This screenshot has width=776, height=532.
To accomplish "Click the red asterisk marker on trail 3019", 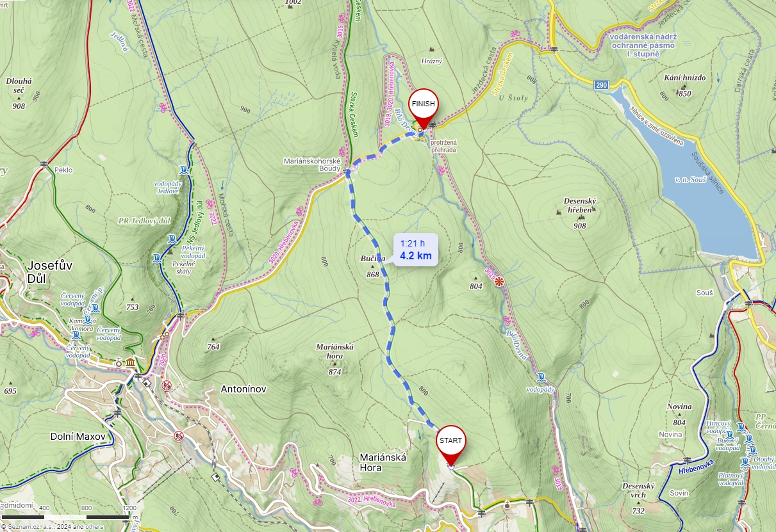I will (500, 282).
